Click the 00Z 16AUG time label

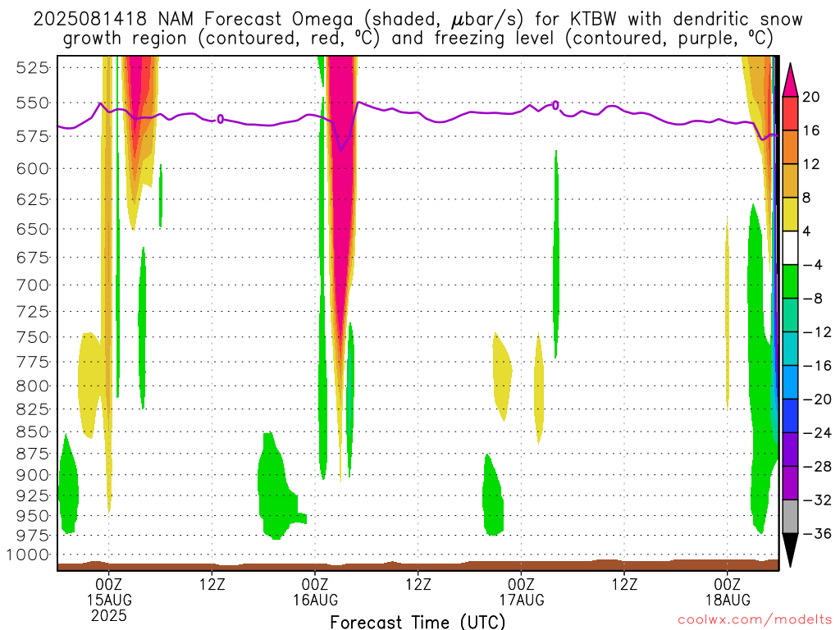(315, 592)
